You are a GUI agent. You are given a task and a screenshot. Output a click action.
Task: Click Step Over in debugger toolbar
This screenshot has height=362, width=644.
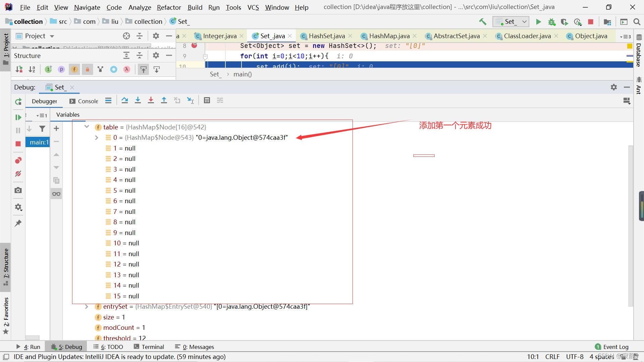pos(125,100)
